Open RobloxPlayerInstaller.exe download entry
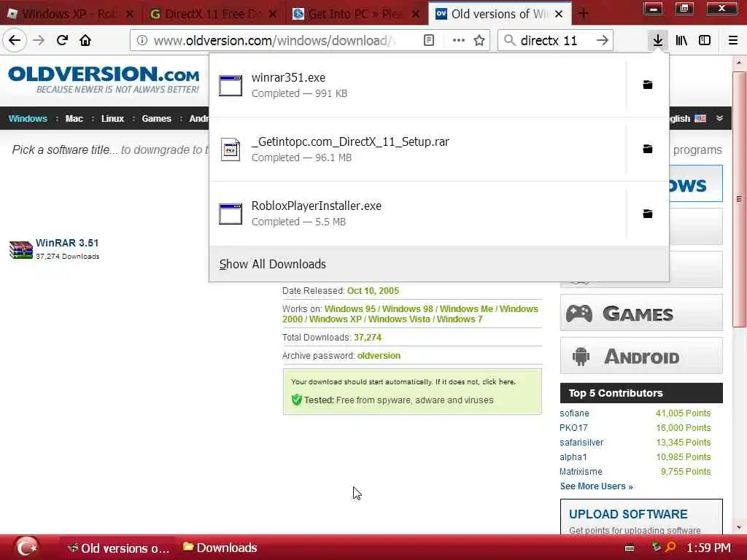The height and width of the screenshot is (560, 747). 417,214
